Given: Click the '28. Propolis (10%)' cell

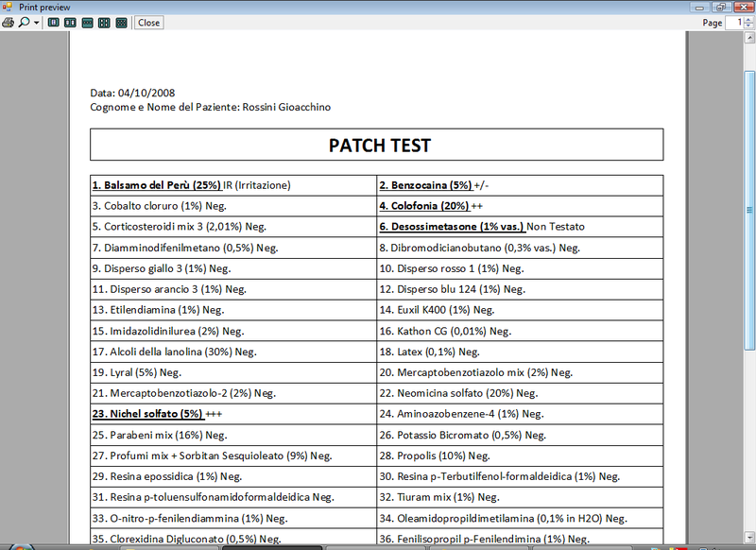Looking at the screenshot, I should click(x=521, y=456).
